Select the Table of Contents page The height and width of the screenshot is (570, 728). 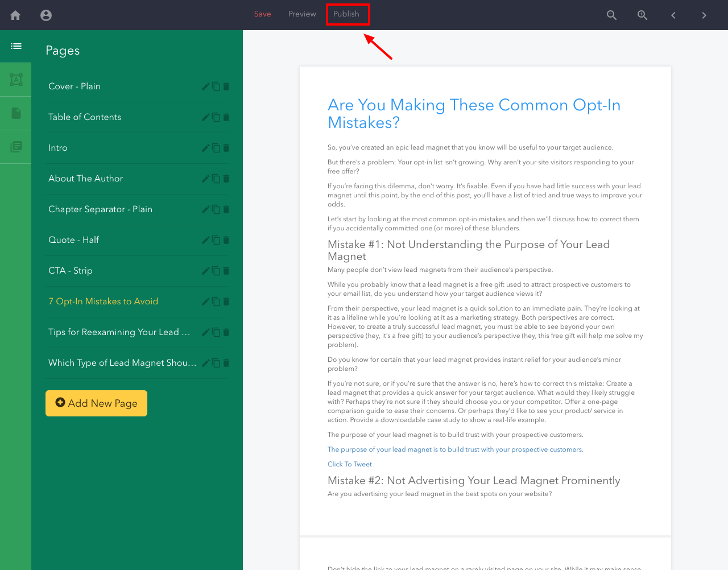pos(85,117)
